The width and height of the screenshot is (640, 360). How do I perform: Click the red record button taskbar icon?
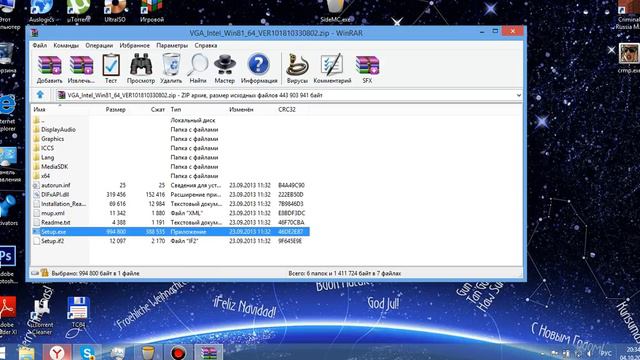178,352
